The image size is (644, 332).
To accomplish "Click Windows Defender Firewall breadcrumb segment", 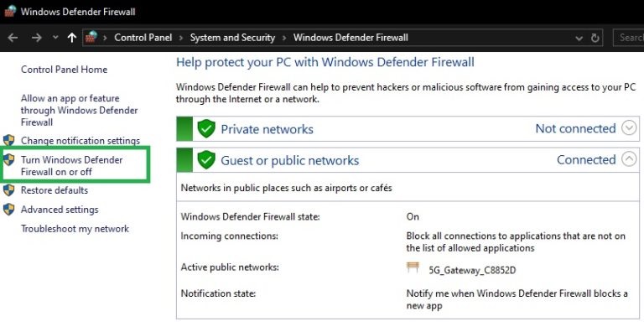I will [351, 38].
